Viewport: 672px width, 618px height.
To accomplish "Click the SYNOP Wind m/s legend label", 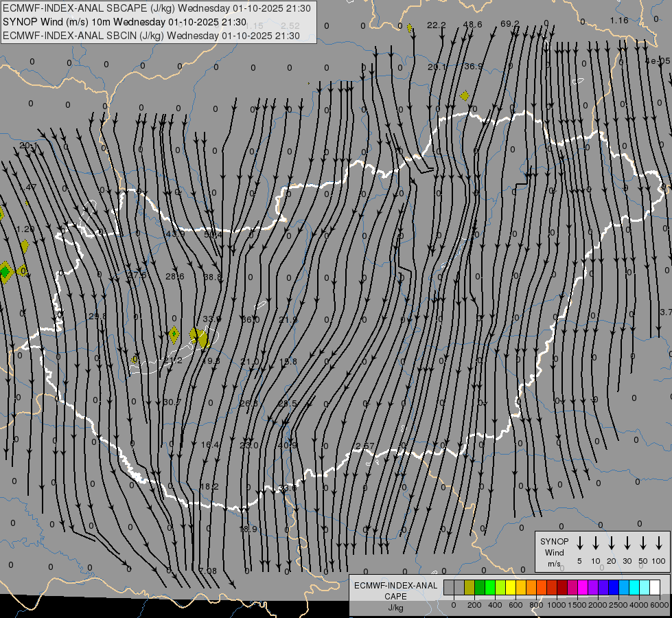I will tap(555, 552).
